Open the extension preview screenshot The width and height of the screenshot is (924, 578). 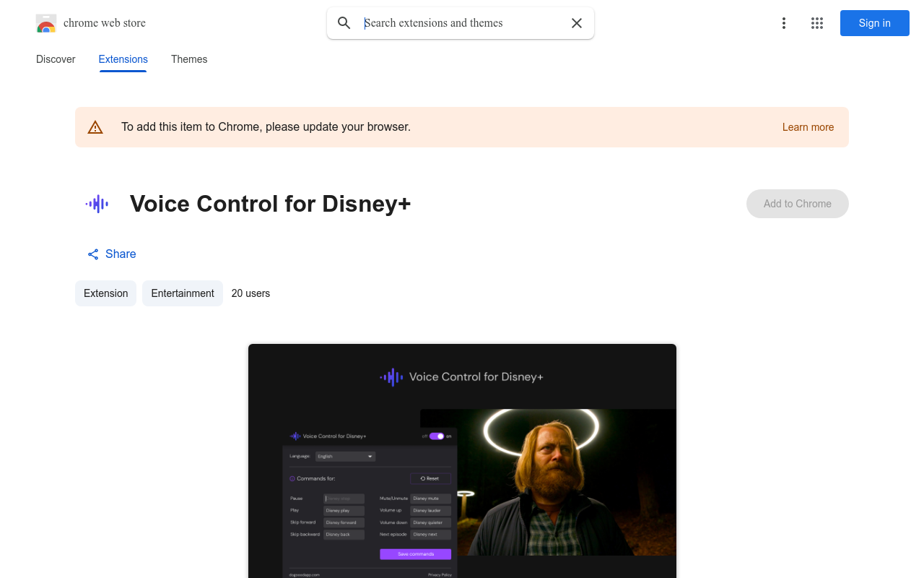[x=462, y=461]
